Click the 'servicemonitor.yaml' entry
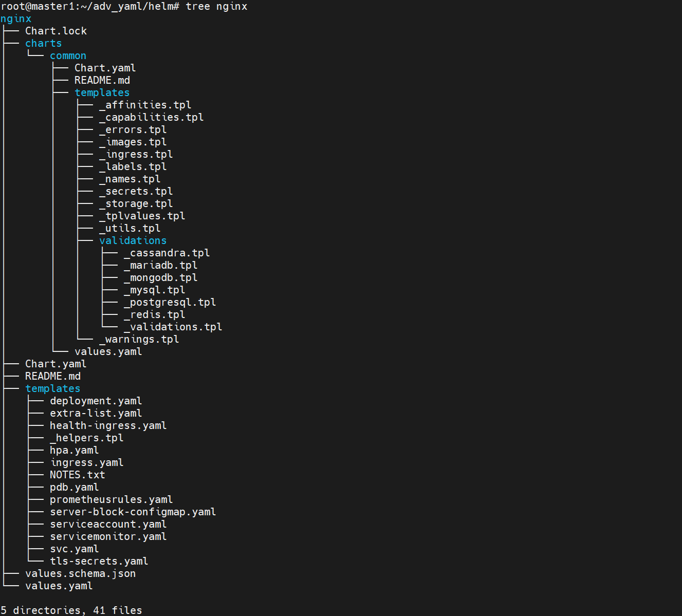Image resolution: width=682 pixels, height=616 pixels. [x=108, y=536]
